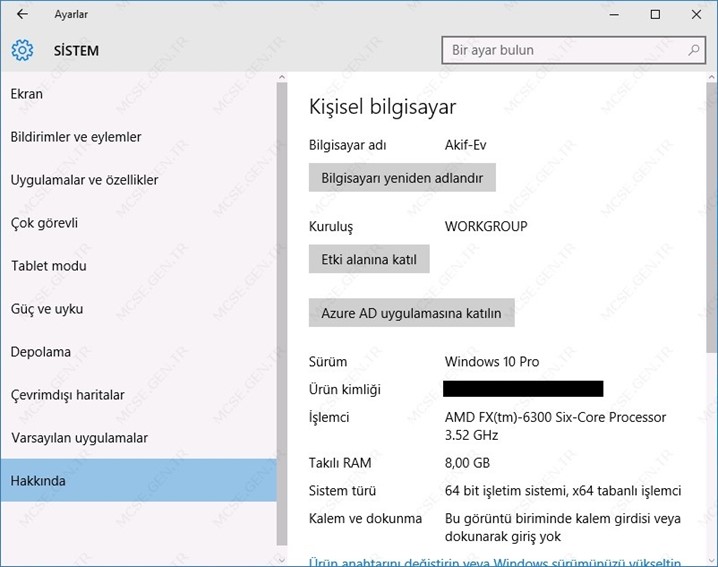This screenshot has height=567, width=718.
Task: Select Güç ve uyku
Action: (x=138, y=309)
